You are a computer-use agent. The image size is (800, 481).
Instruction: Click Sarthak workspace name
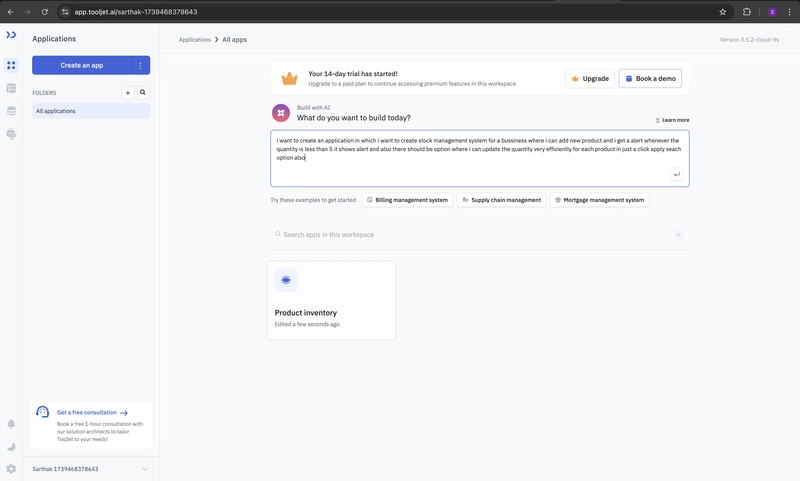pyautogui.click(x=65, y=469)
